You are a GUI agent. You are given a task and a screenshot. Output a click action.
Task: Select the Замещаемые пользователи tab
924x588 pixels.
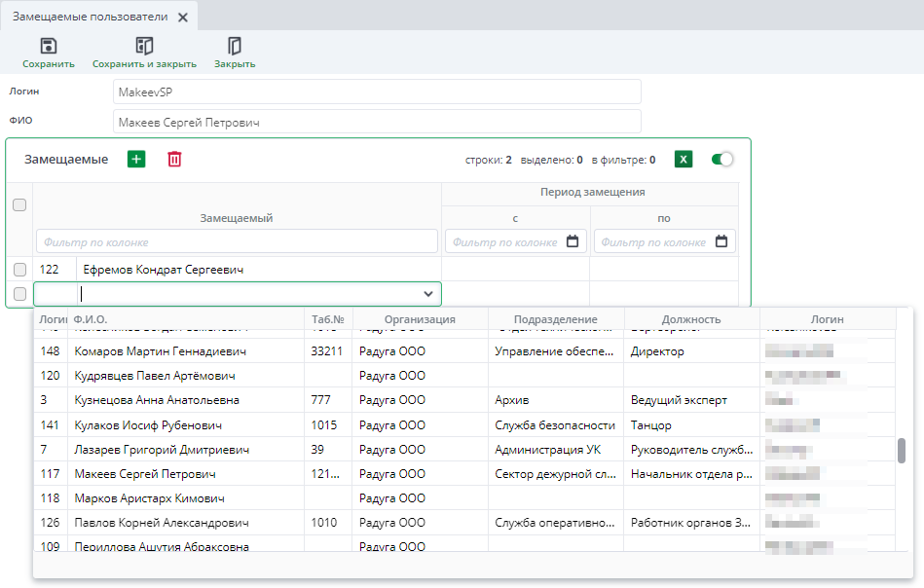[90, 18]
